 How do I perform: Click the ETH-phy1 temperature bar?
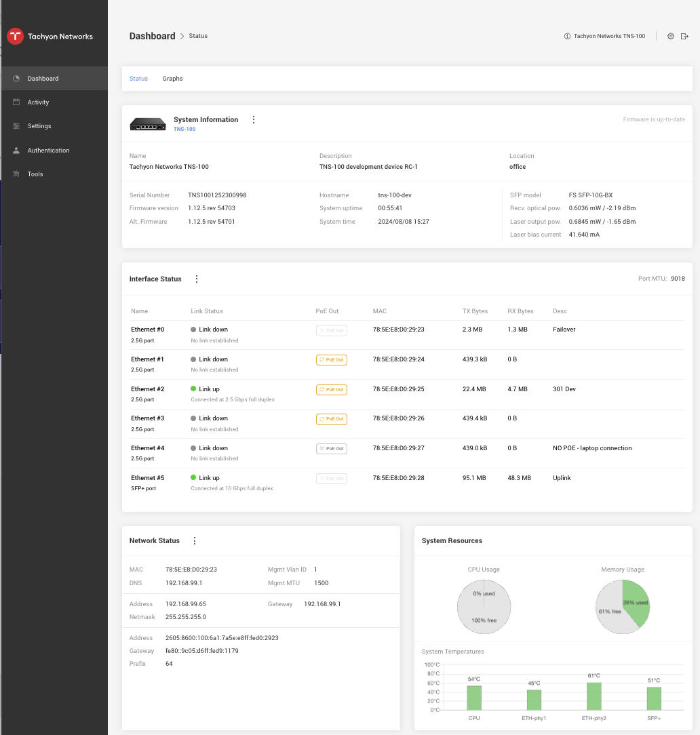click(x=534, y=700)
